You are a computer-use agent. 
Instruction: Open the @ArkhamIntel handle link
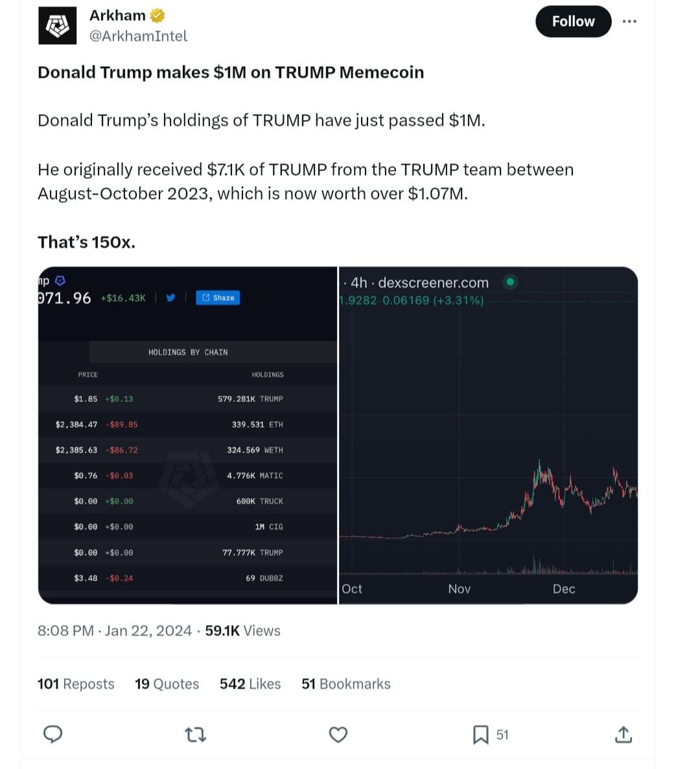[138, 36]
